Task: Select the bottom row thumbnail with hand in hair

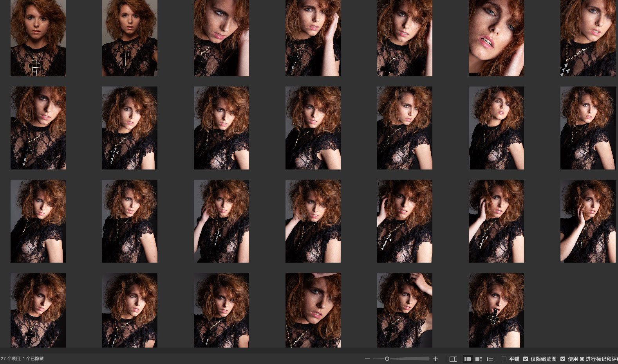Action: [x=405, y=310]
